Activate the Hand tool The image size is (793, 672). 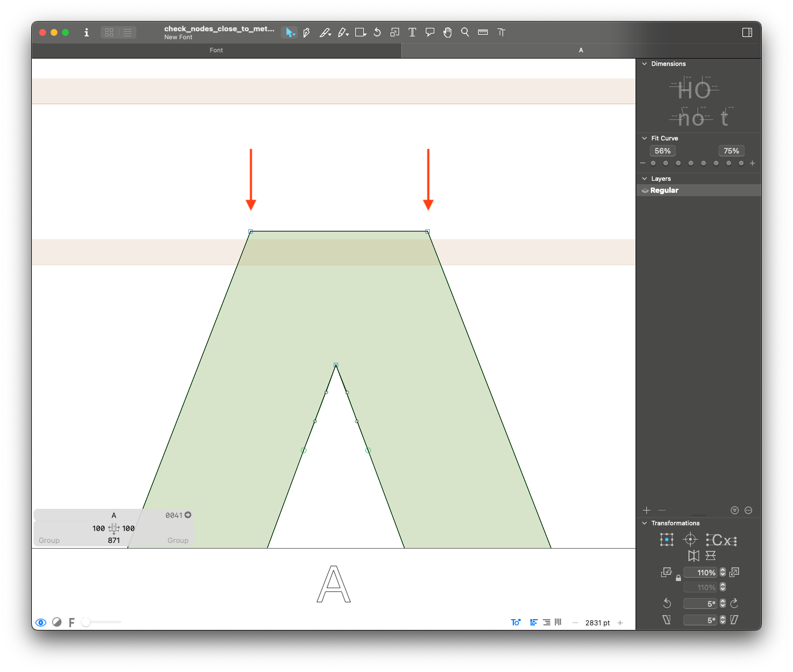(x=447, y=32)
